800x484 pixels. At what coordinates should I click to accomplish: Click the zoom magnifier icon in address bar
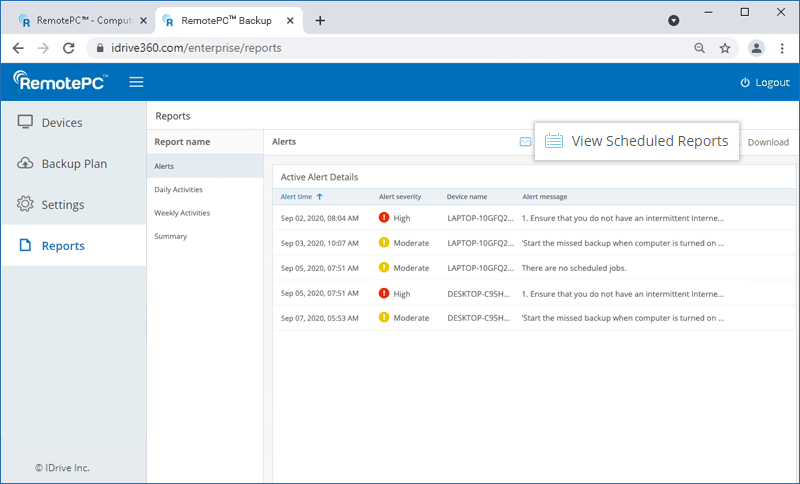click(700, 48)
